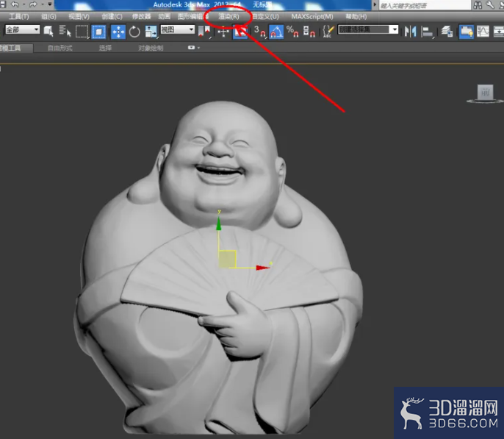Image resolution: width=504 pixels, height=439 pixels.
Task: Choose the Rectangular Selection Region tool
Action: 82,32
